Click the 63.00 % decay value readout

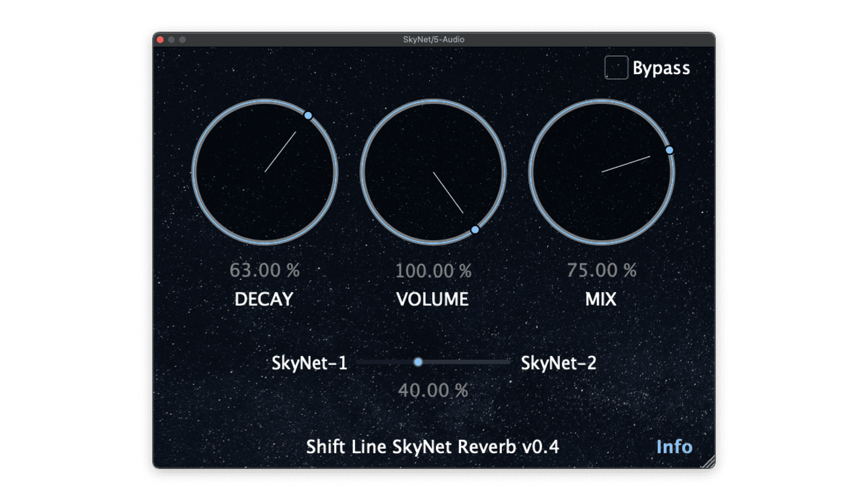(x=265, y=271)
